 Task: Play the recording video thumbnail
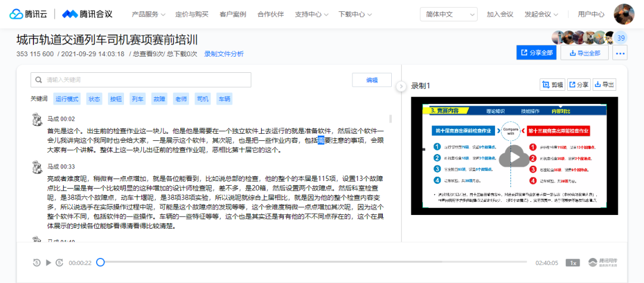pos(515,156)
